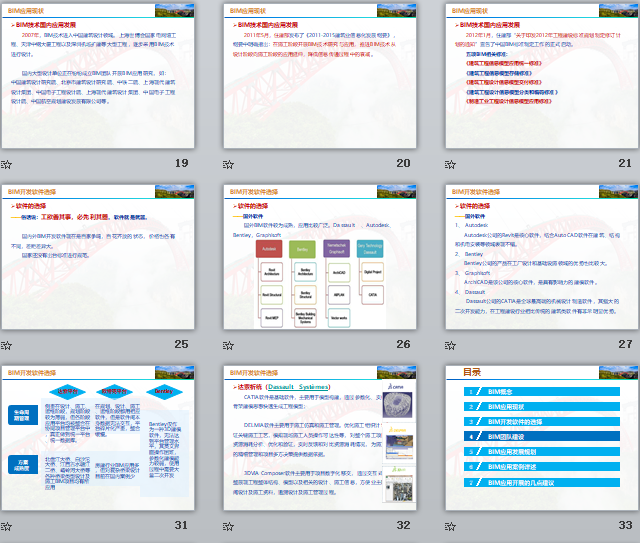Click the slide number 21 label
Viewport: 640px width, 543px height.
[625, 163]
